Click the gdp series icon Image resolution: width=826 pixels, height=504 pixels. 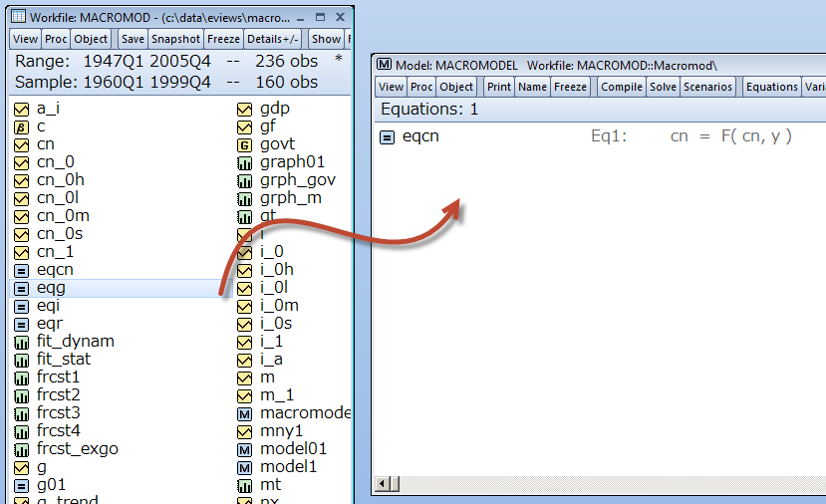[244, 109]
